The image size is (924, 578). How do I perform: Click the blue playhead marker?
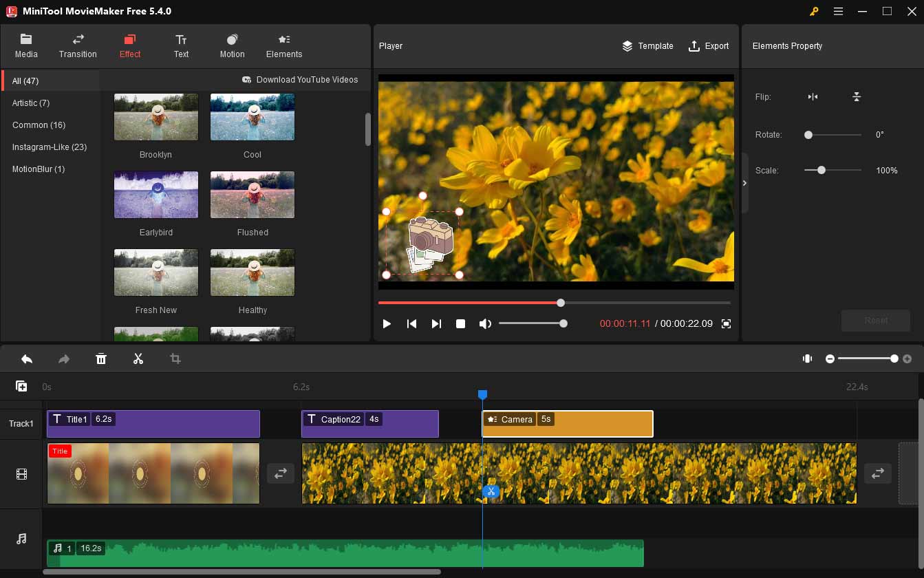coord(482,395)
